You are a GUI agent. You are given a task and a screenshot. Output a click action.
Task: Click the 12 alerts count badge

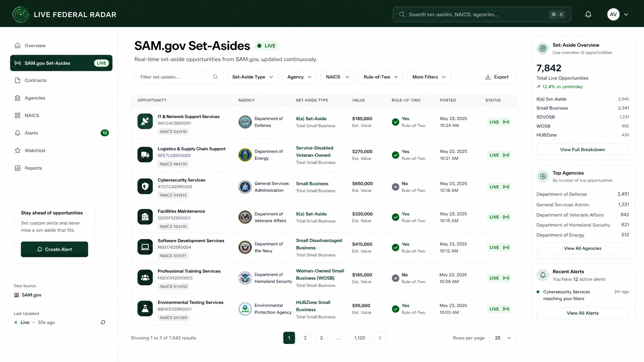click(x=105, y=133)
